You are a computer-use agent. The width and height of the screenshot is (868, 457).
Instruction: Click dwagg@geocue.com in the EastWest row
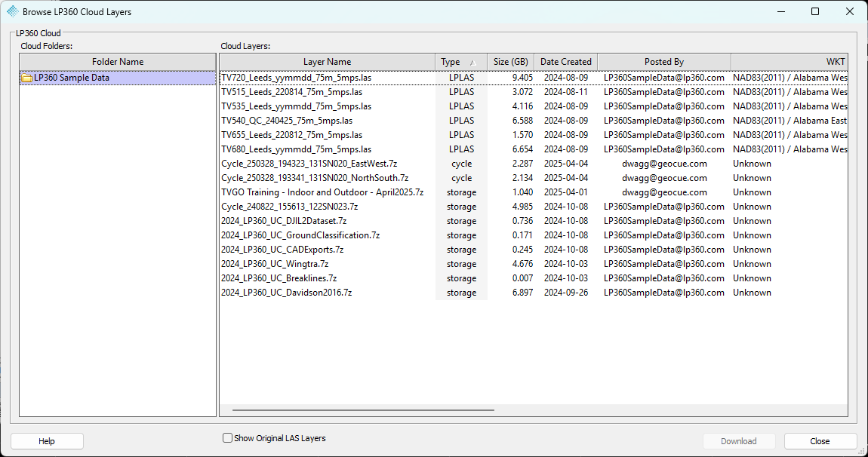[664, 164]
